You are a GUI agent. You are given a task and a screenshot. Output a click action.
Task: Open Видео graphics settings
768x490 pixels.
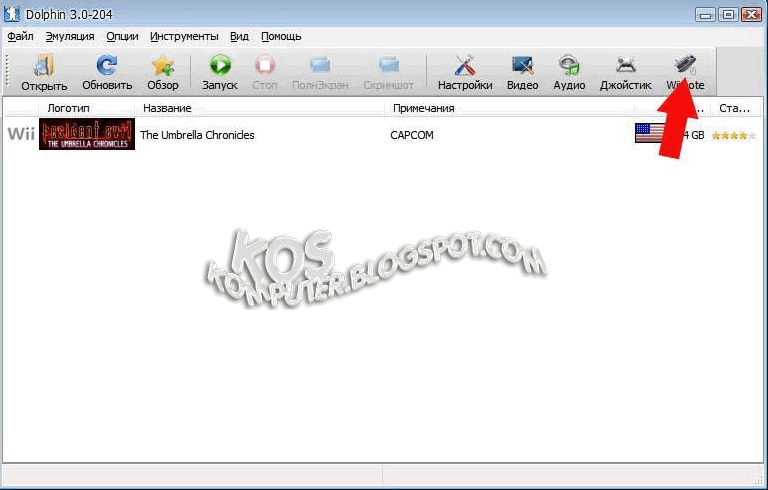click(x=523, y=73)
